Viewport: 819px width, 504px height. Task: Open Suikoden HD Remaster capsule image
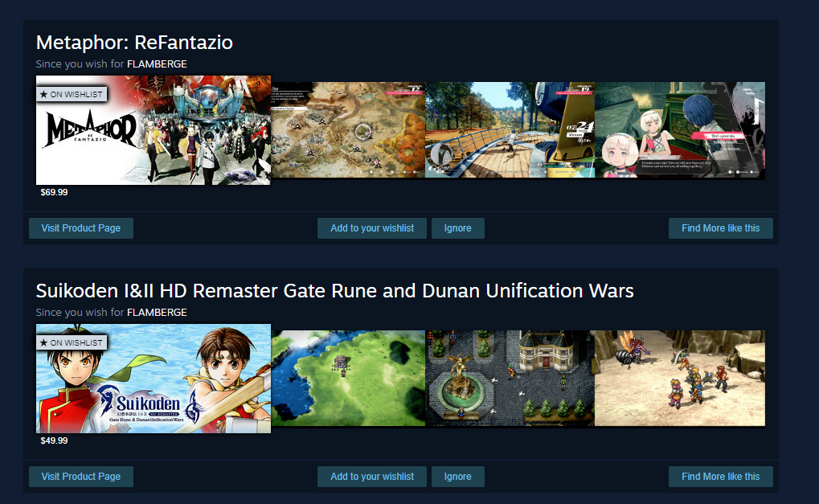click(154, 379)
